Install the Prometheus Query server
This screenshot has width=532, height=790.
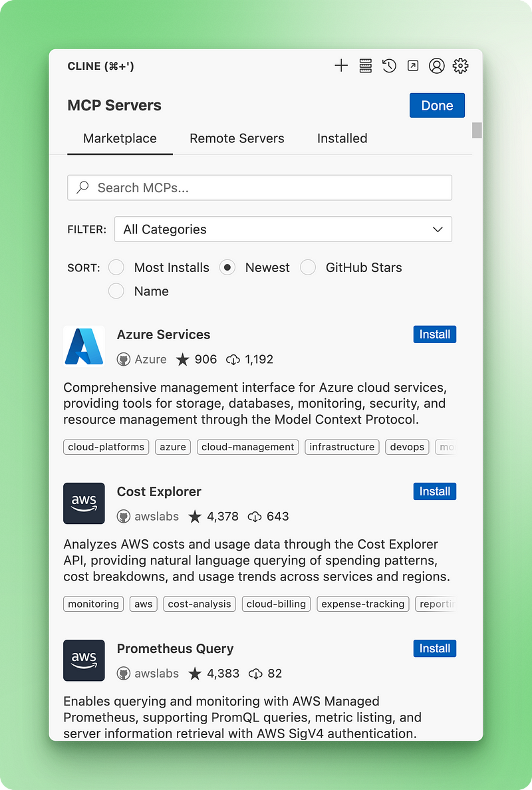[435, 649]
